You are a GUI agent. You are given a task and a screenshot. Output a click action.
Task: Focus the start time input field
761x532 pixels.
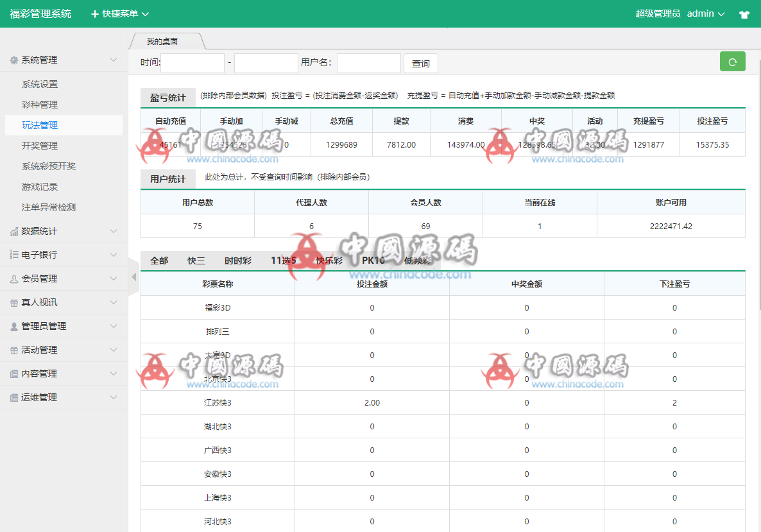(x=192, y=63)
